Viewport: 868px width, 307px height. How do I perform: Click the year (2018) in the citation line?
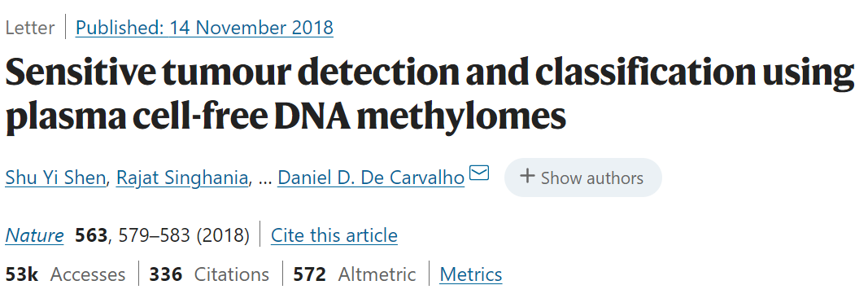223,235
